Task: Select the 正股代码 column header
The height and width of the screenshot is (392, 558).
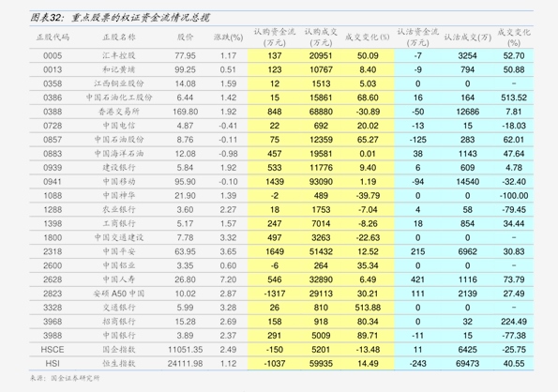Action: (x=53, y=38)
